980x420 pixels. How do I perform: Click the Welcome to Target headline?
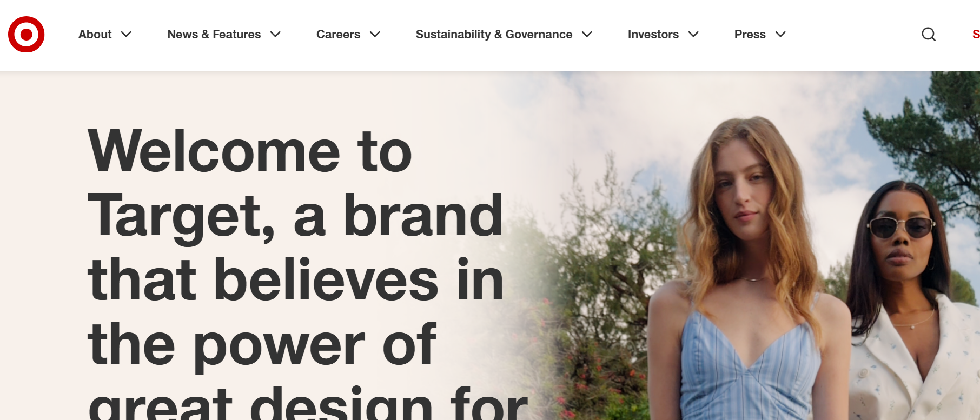coord(307,272)
